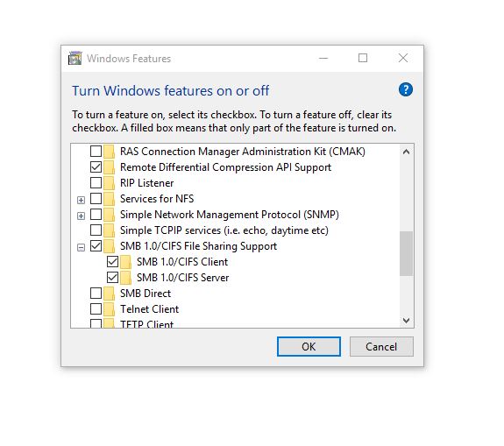Select Simple TCPIP services list item

pos(224,230)
